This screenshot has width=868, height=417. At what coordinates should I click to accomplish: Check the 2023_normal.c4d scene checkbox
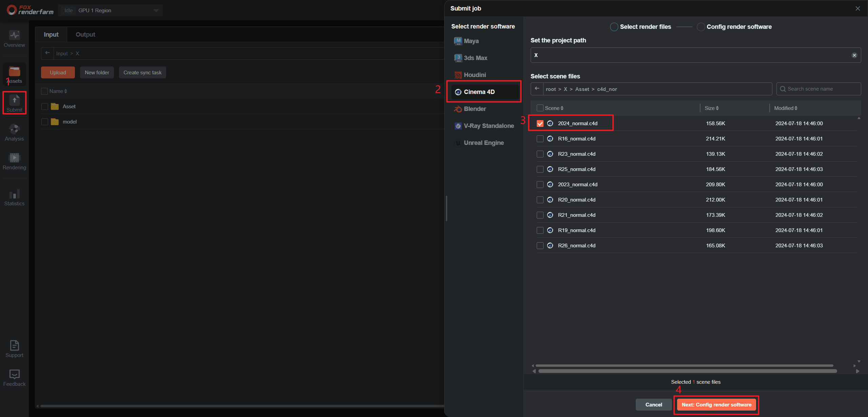540,185
